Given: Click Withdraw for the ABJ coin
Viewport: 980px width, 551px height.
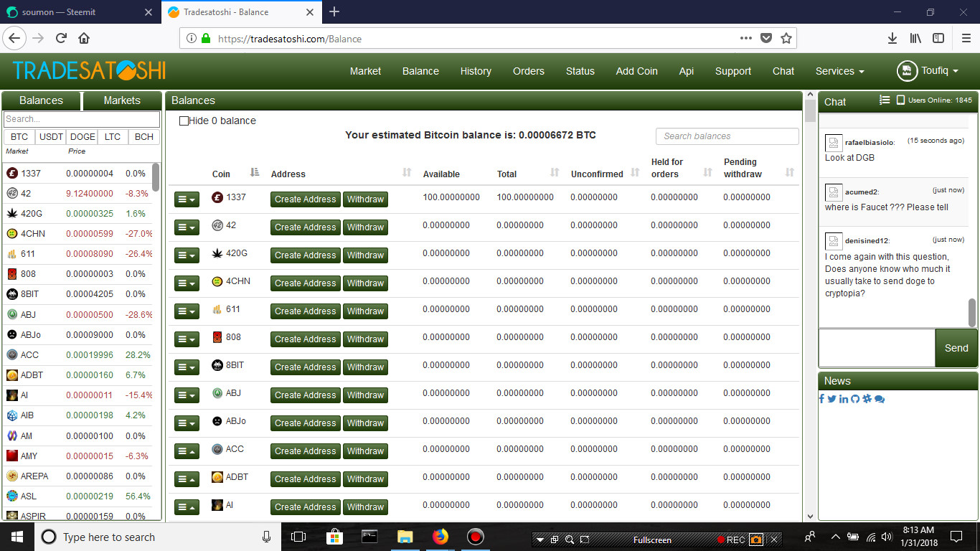Looking at the screenshot, I should click(365, 395).
